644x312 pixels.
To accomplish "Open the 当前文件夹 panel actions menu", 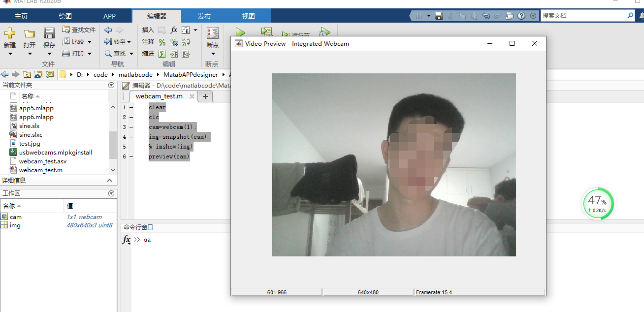I will click(111, 85).
